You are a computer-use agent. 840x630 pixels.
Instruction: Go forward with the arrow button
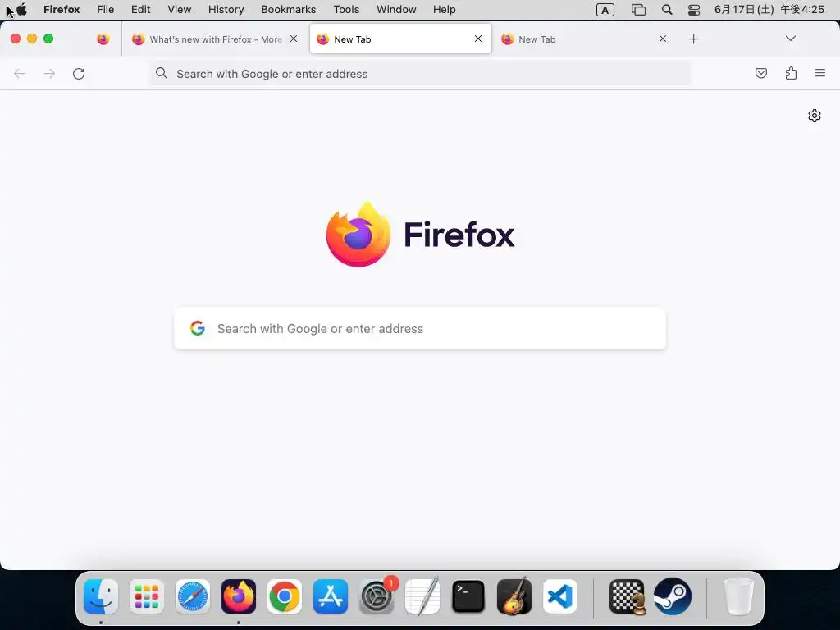[x=49, y=73]
